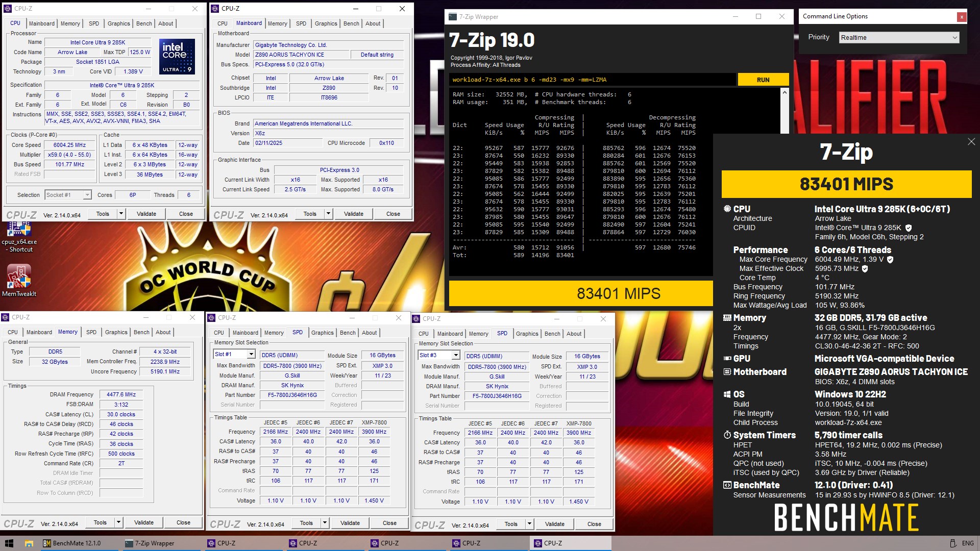The height and width of the screenshot is (551, 980).
Task: Expand Tools dropdown arrow in Mainboard window
Action: click(328, 214)
